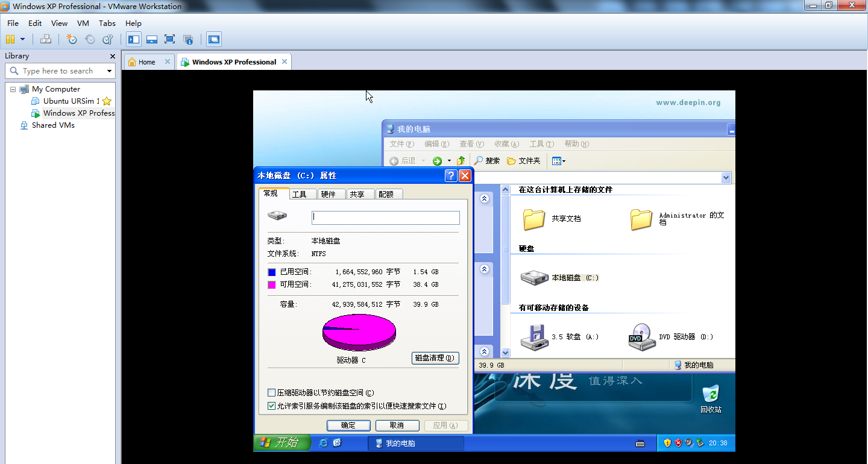868x464 pixels.
Task: Close the Home tab
Action: (x=168, y=61)
